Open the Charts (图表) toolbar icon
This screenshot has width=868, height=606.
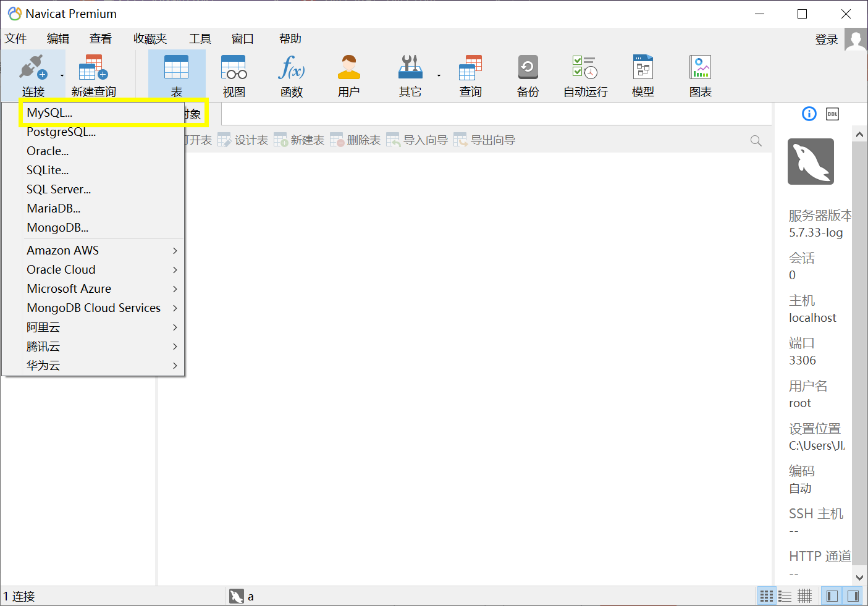click(x=701, y=67)
